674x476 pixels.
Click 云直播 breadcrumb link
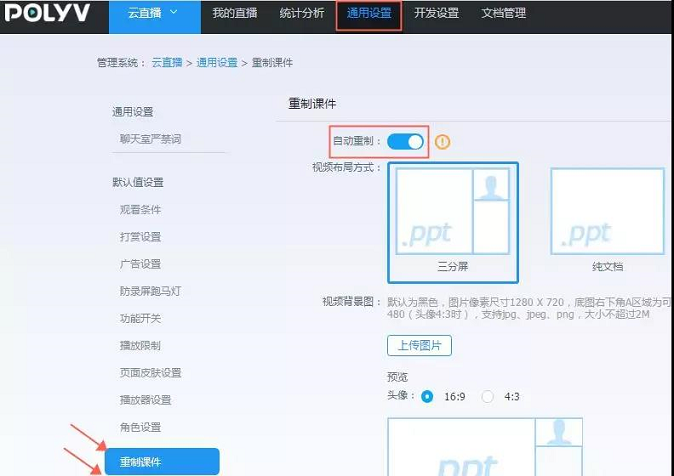(x=167, y=63)
